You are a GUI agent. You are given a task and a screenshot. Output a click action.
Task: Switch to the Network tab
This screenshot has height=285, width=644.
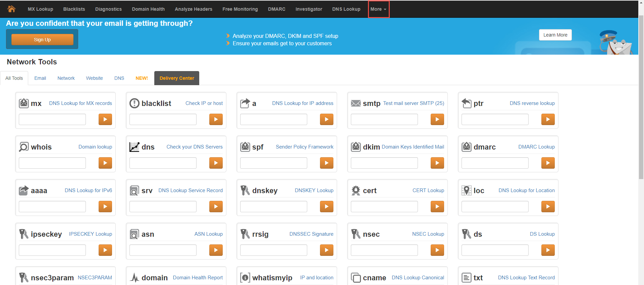tap(66, 78)
